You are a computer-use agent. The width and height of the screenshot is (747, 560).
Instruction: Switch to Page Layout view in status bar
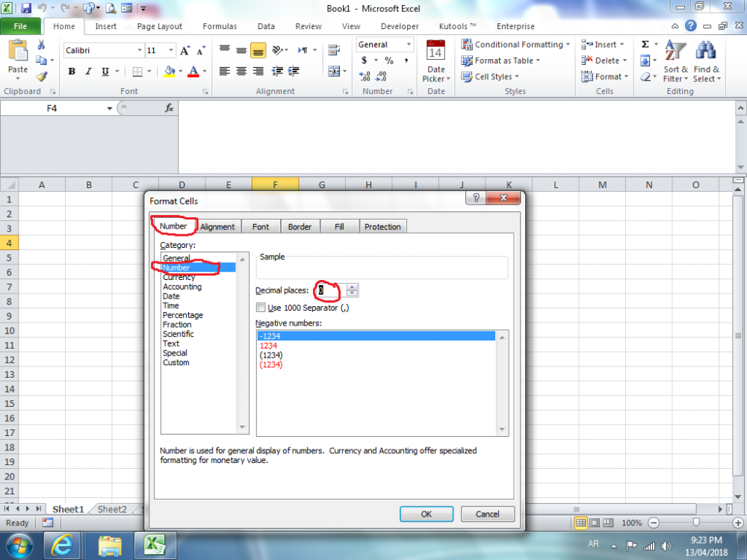[x=595, y=523]
